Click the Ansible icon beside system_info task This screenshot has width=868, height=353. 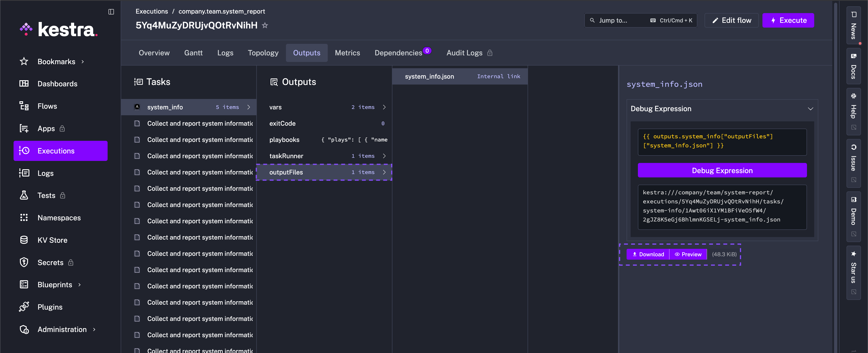point(137,107)
